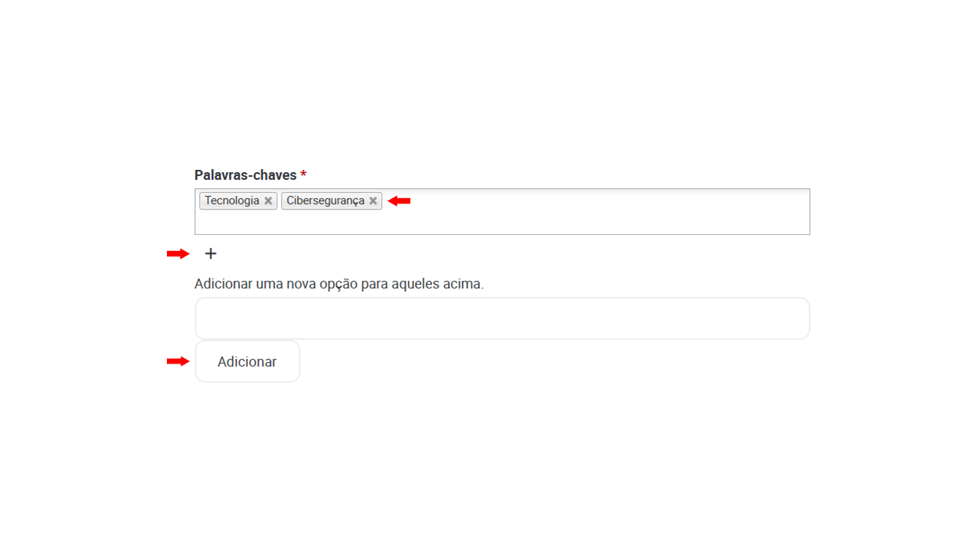The image size is (980, 551).
Task: Click the Adicionar button
Action: click(247, 361)
